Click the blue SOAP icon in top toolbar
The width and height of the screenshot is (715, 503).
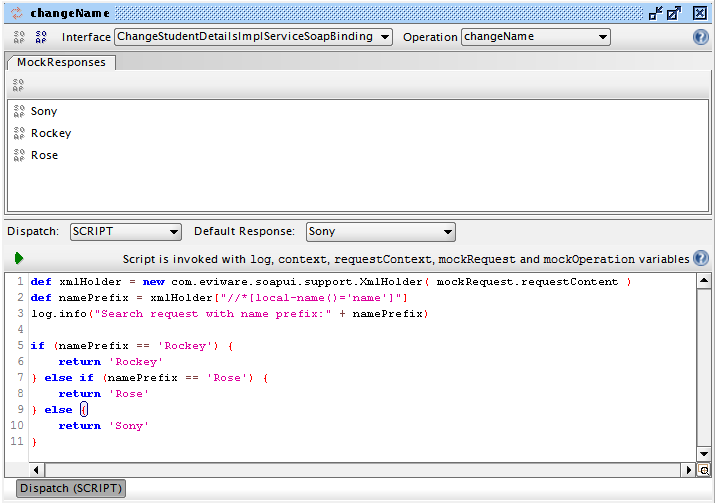pos(41,37)
